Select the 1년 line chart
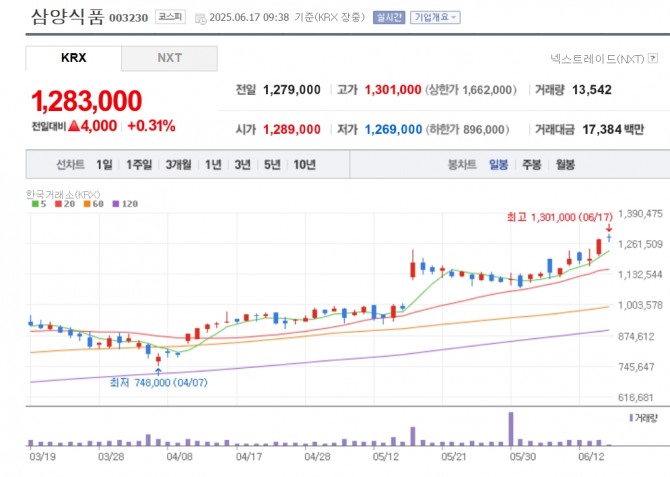The height and width of the screenshot is (477, 670). click(213, 165)
